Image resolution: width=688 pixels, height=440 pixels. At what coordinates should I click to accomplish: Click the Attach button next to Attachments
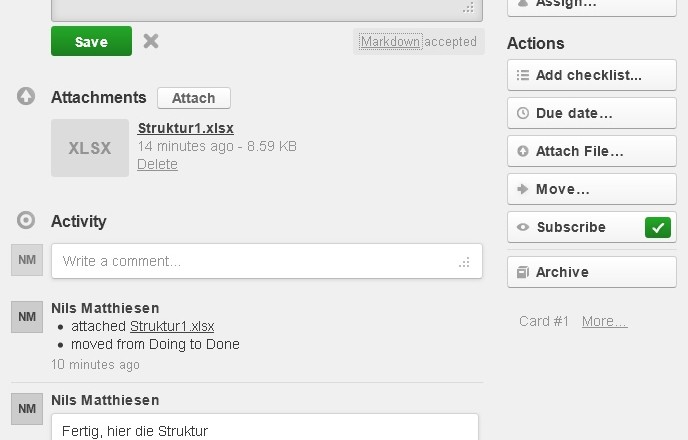(x=194, y=98)
